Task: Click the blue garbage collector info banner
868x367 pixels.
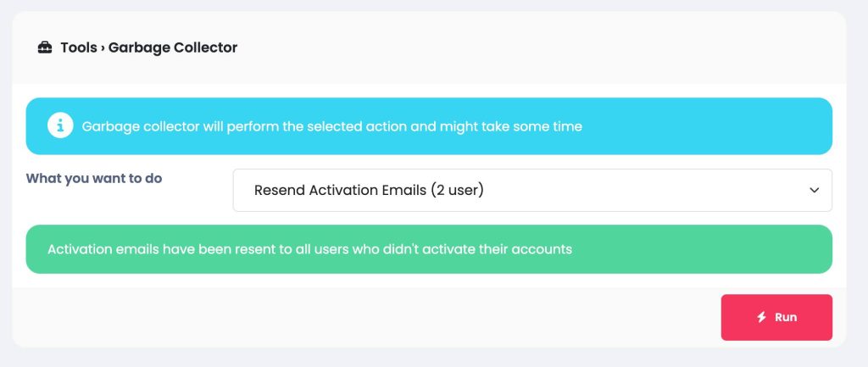Action: pos(429,126)
